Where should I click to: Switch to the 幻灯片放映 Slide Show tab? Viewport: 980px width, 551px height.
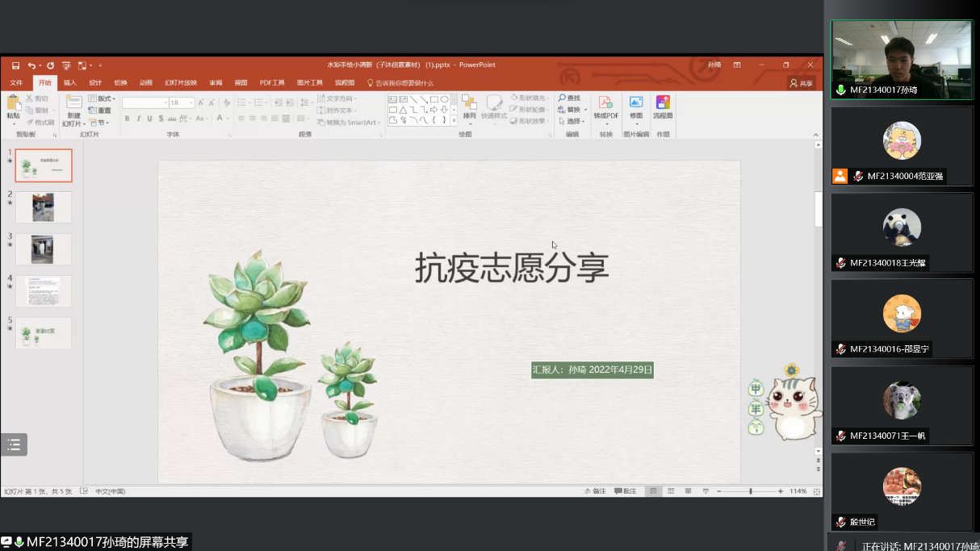tap(181, 83)
